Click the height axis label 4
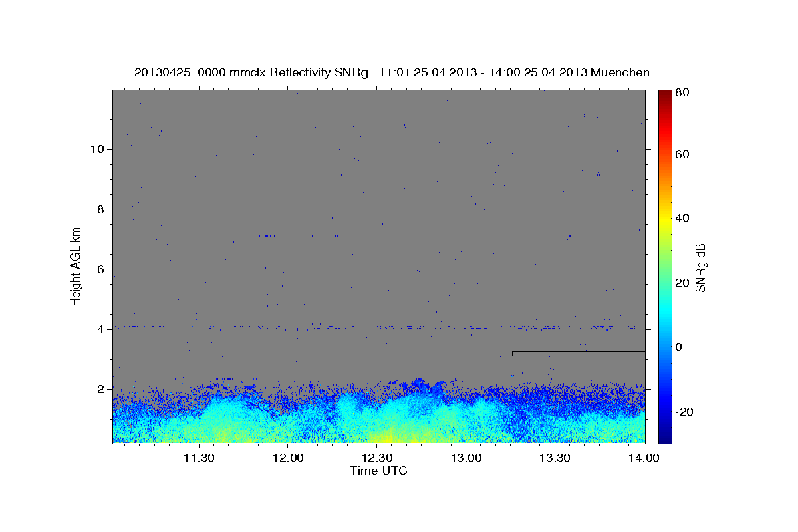The height and width of the screenshot is (532, 798). coord(100,329)
